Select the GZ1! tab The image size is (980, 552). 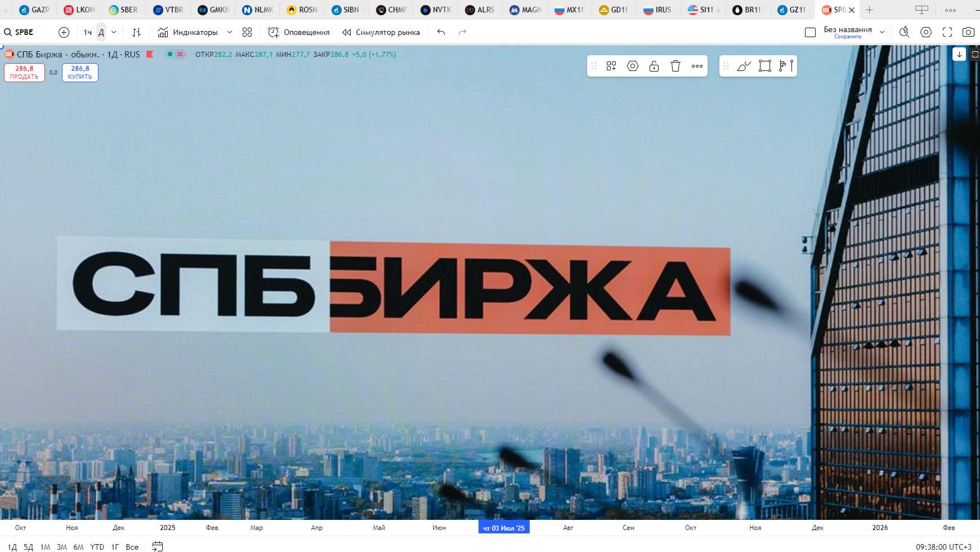tap(791, 10)
